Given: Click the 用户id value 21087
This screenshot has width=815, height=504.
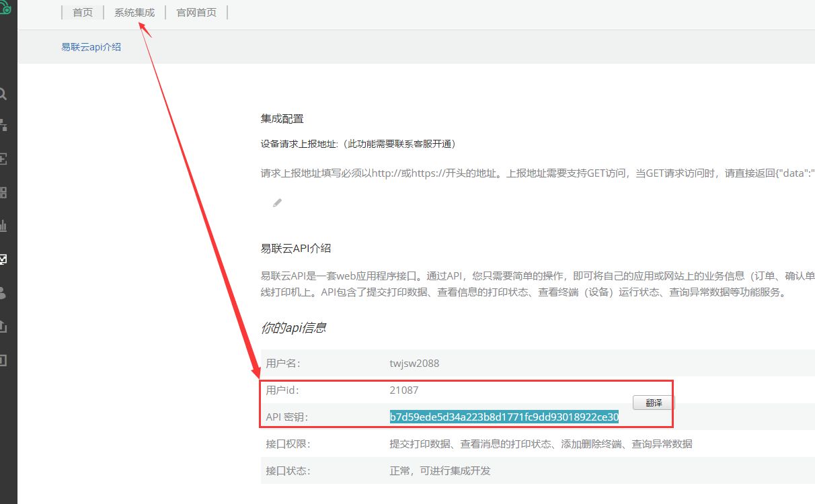Looking at the screenshot, I should click(403, 390).
